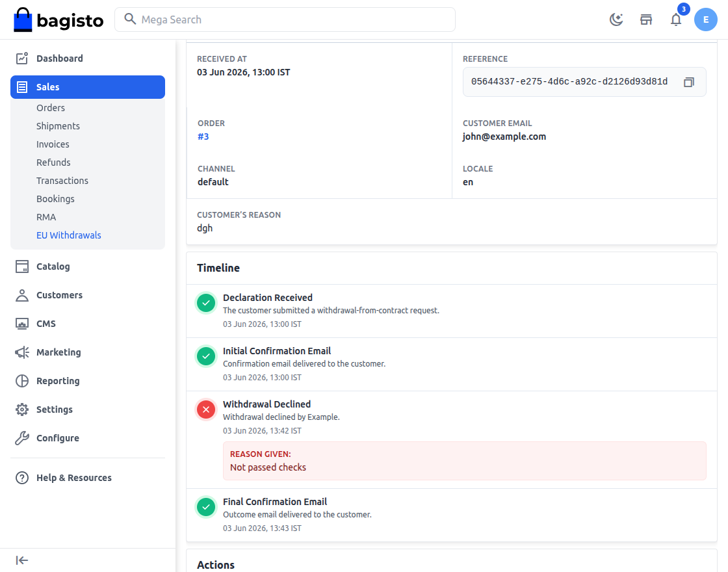The image size is (728, 572).
Task: Open CMS menu label
Action: click(x=46, y=324)
